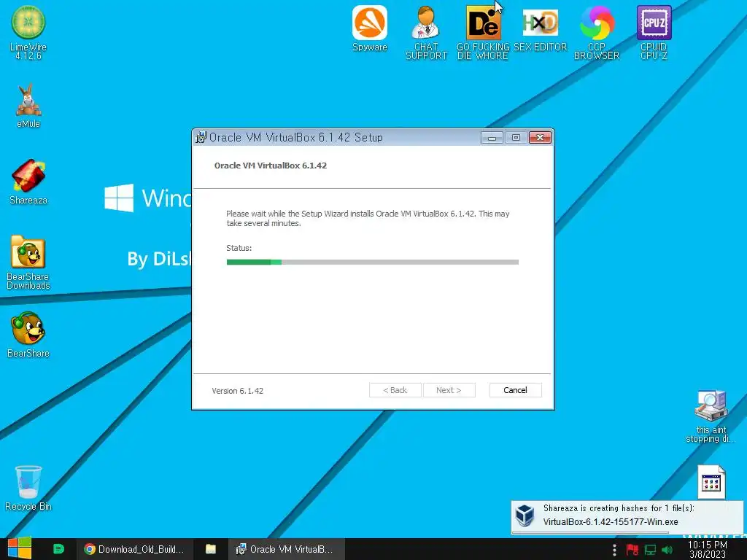This screenshot has width=747, height=560.
Task: Click the installation Status progress bar
Action: (x=373, y=262)
